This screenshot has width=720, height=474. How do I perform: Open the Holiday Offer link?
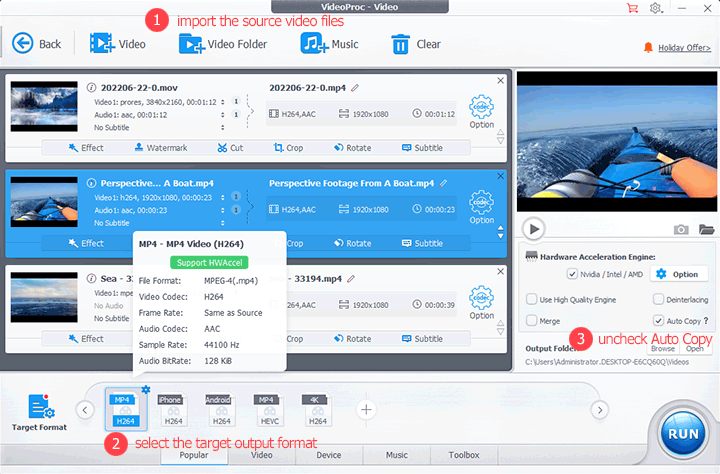coord(684,48)
